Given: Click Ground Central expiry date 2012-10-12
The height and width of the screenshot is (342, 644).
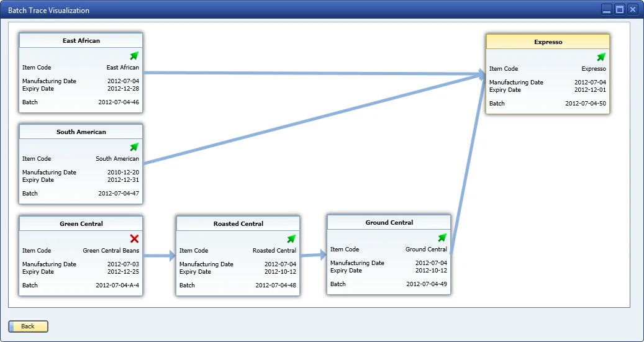Looking at the screenshot, I should click(431, 271).
